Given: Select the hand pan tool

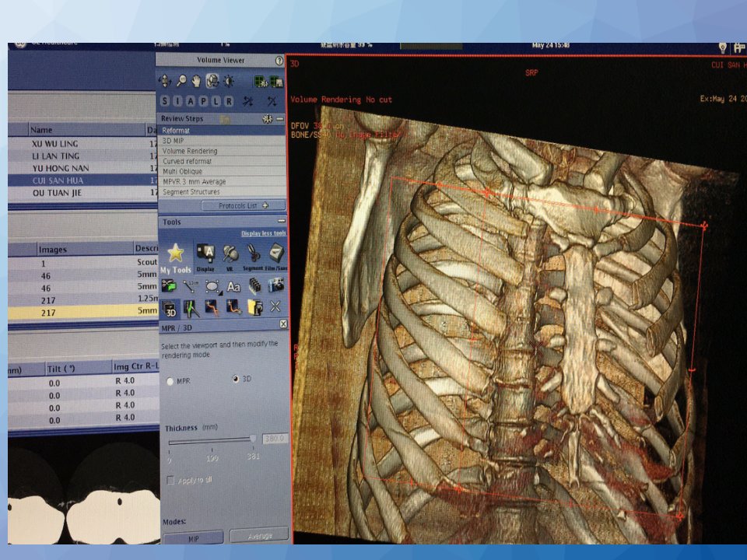Looking at the screenshot, I should [x=196, y=81].
